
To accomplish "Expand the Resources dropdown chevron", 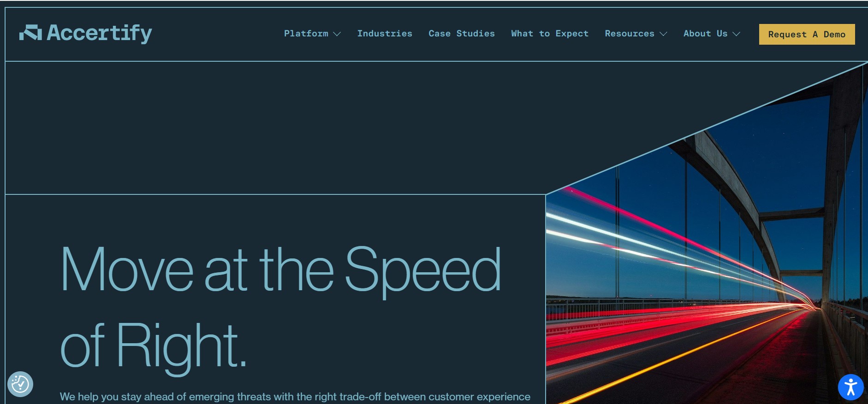I will [663, 34].
